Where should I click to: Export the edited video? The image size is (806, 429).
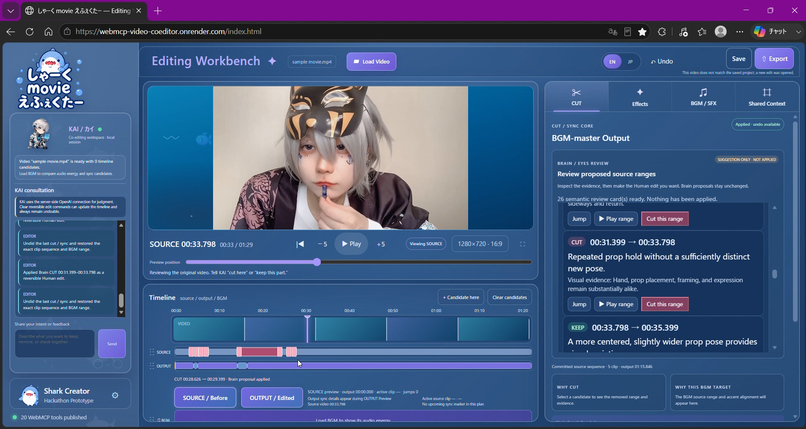click(x=774, y=59)
